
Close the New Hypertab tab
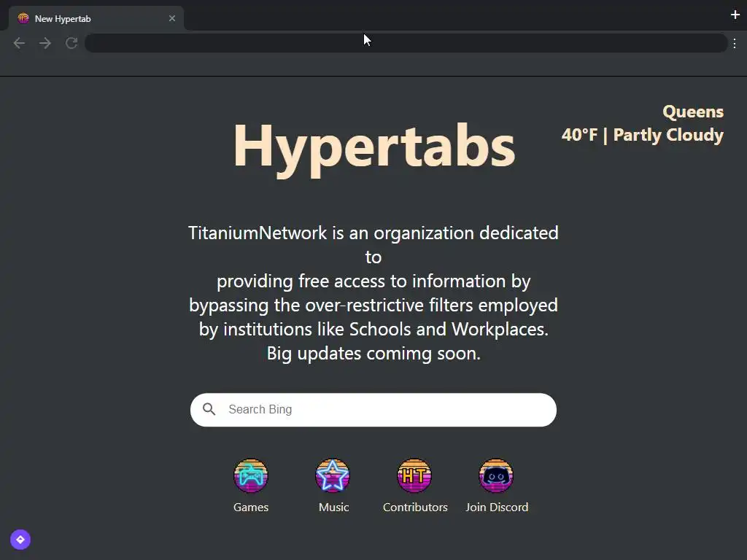pos(172,18)
